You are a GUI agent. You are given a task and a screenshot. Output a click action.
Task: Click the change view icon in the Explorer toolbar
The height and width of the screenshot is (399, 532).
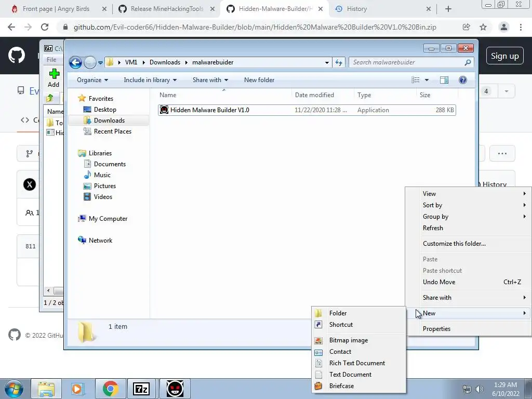point(416,80)
